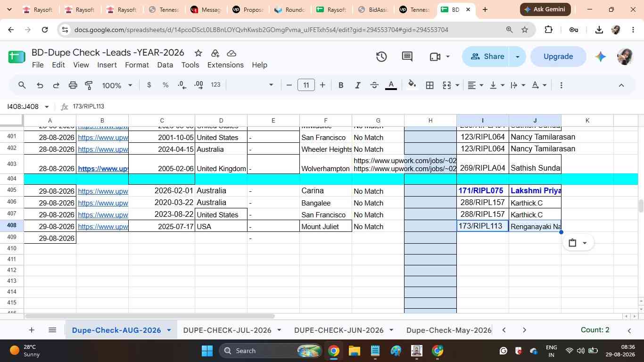644x362 pixels.
Task: Star the BD-Dupe Check document
Action: (198, 53)
